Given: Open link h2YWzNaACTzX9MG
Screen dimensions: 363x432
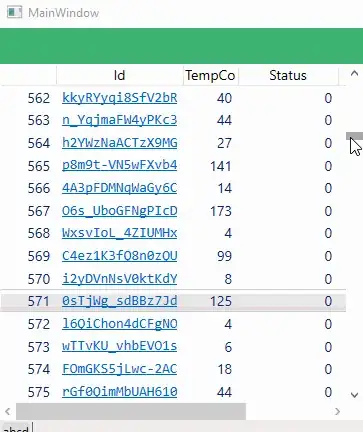Looking at the screenshot, I should [x=119, y=143].
